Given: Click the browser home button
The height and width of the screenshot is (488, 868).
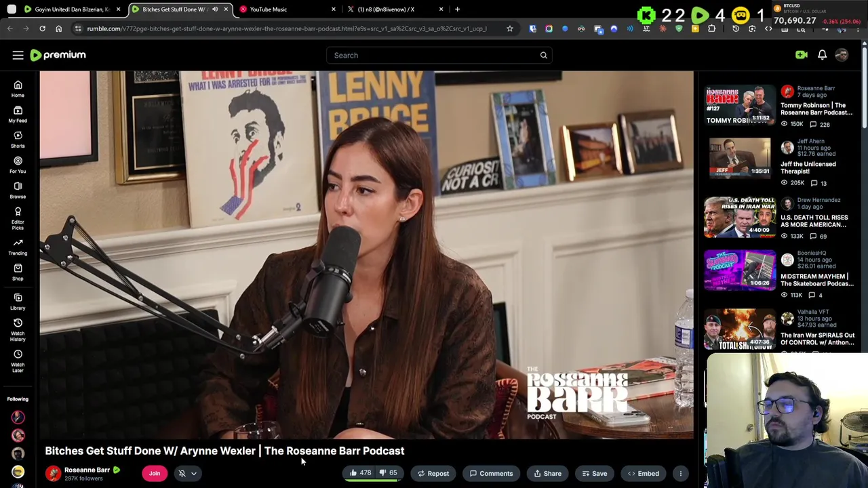Looking at the screenshot, I should pyautogui.click(x=58, y=28).
